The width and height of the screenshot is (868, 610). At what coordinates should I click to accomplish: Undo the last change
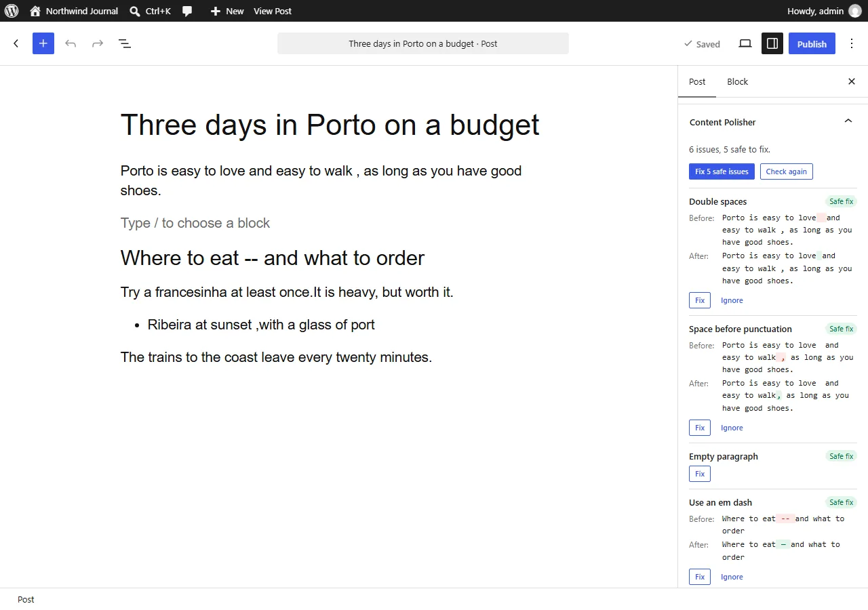71,43
